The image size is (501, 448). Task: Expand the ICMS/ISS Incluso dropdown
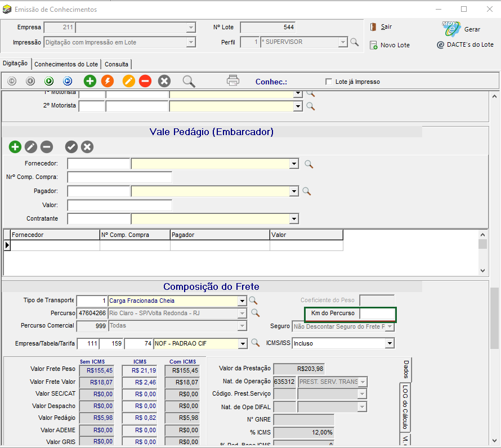coord(390,343)
